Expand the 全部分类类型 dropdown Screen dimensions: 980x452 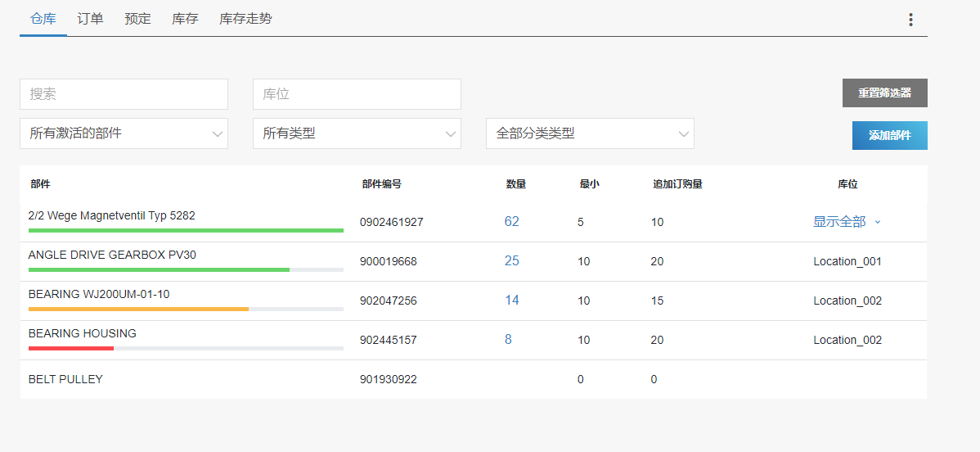pyautogui.click(x=590, y=133)
